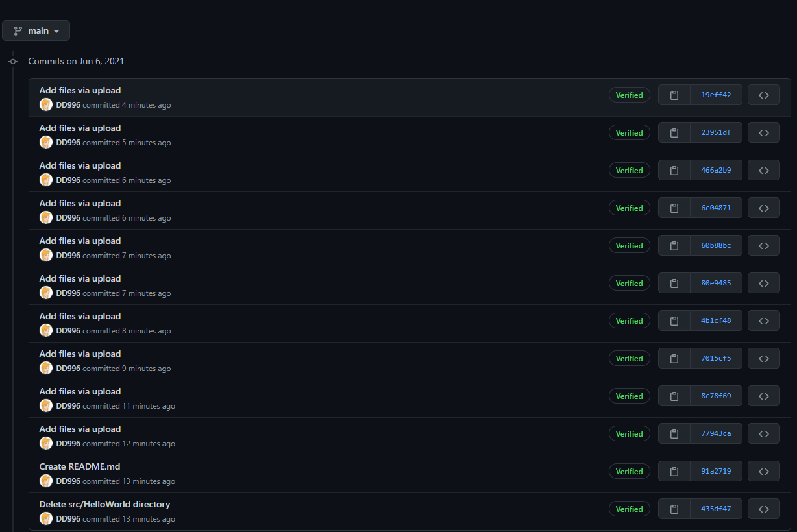Copy the full SHA for commit 19eff42
797x532 pixels.
[x=674, y=95]
